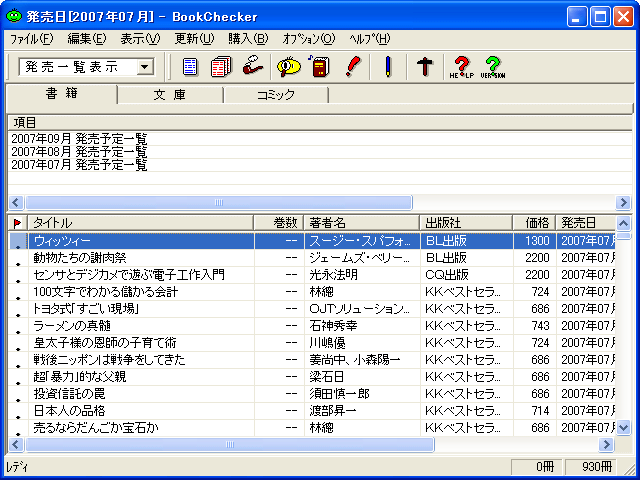Sort by タイトル column header
This screenshot has height=480, width=640.
coord(141,223)
